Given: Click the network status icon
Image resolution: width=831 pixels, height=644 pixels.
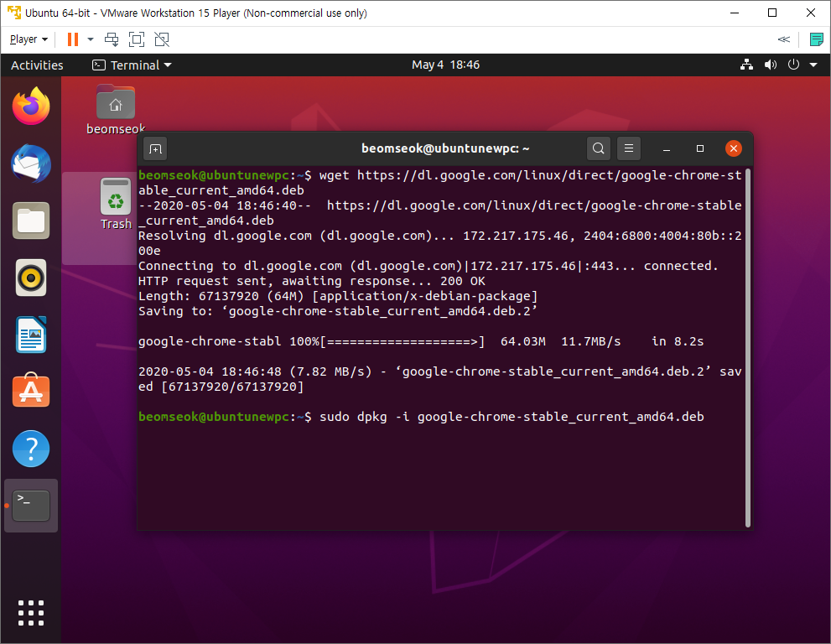Looking at the screenshot, I should tap(747, 65).
